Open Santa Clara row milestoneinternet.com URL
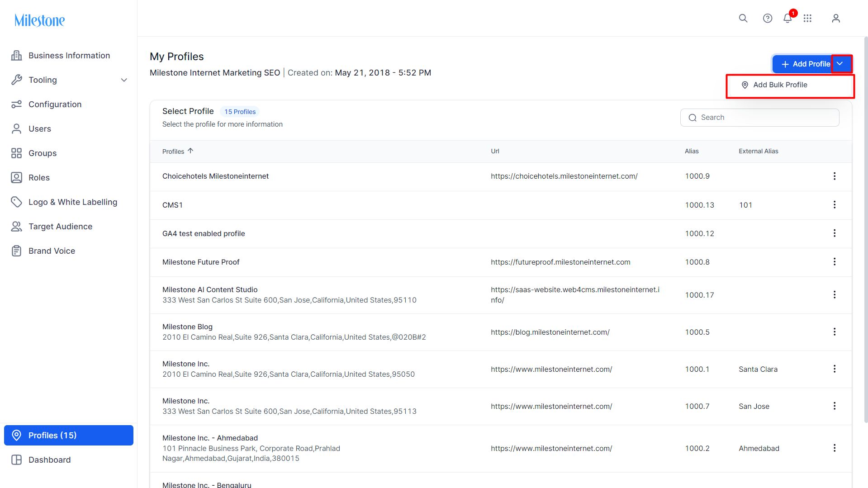This screenshot has width=868, height=488. [551, 369]
